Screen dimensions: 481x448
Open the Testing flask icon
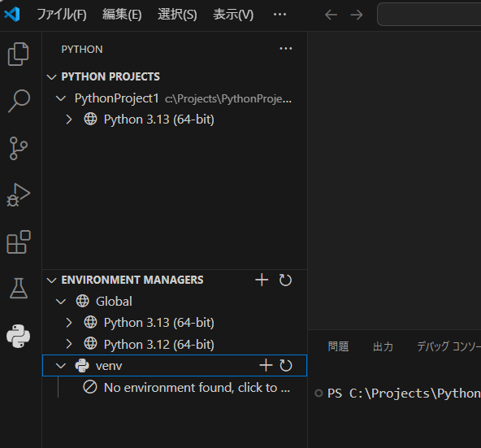pyautogui.click(x=19, y=289)
